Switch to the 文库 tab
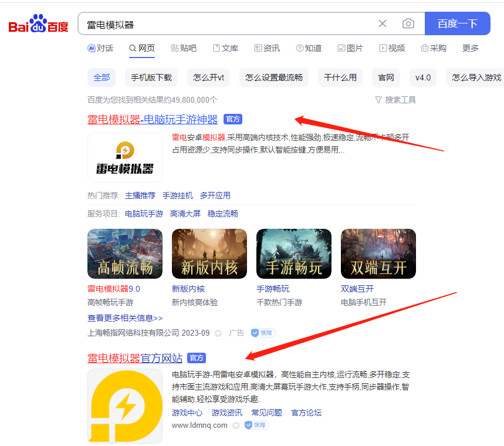 coord(225,48)
